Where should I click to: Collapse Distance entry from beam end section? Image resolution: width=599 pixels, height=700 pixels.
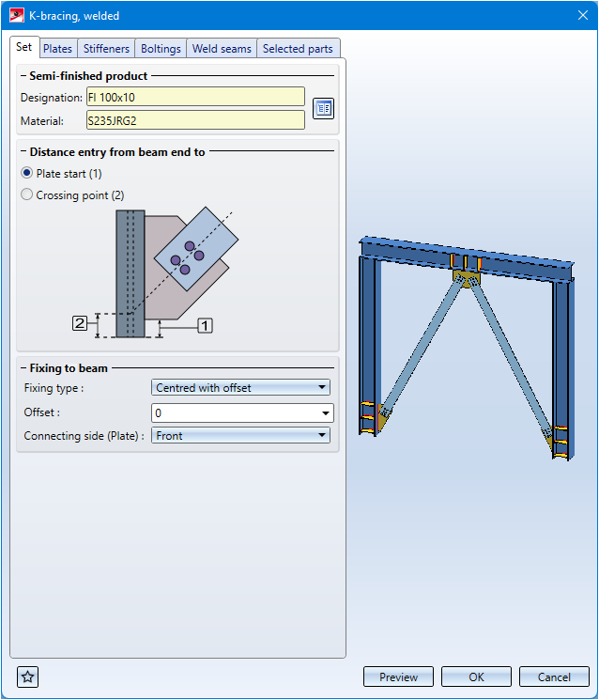click(x=23, y=152)
